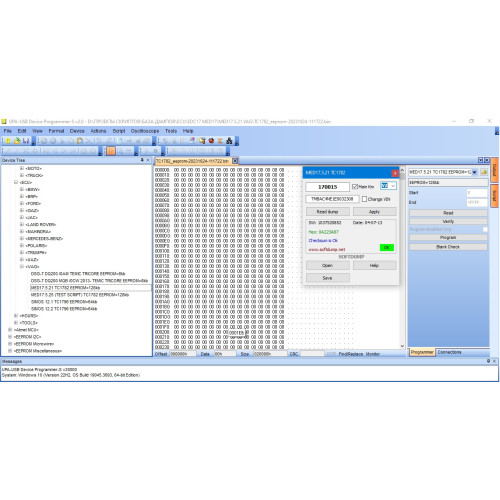
Task: Click the mileage value input field
Action: [327, 187]
